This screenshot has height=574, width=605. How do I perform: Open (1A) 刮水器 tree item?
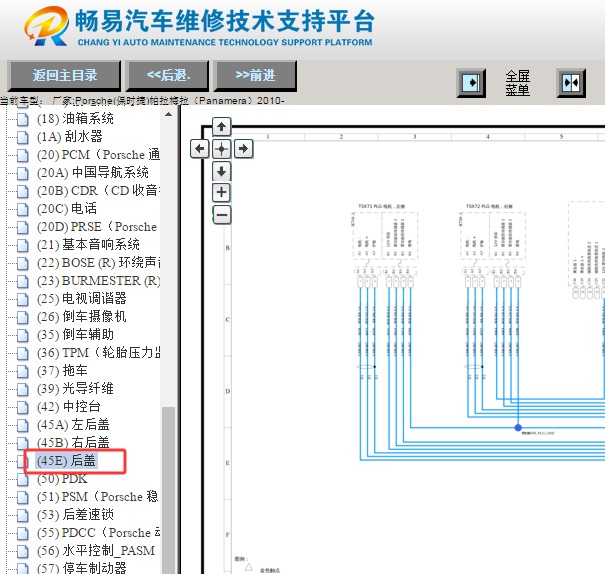[69, 136]
